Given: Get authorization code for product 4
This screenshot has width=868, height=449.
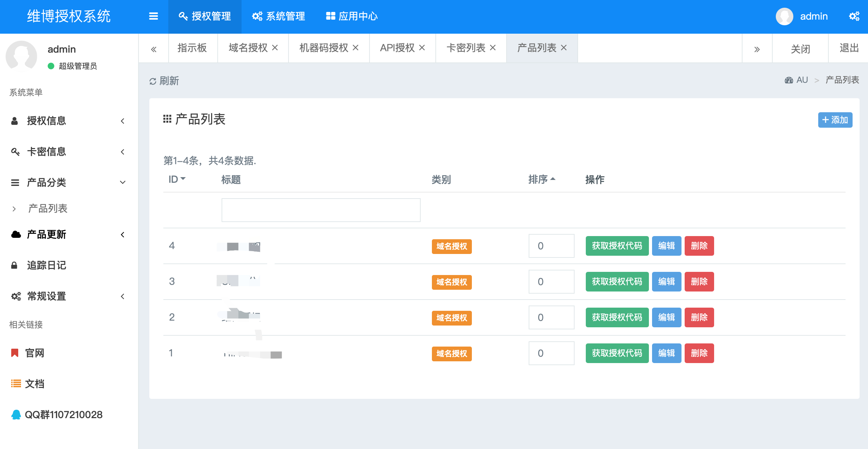Looking at the screenshot, I should click(x=617, y=246).
